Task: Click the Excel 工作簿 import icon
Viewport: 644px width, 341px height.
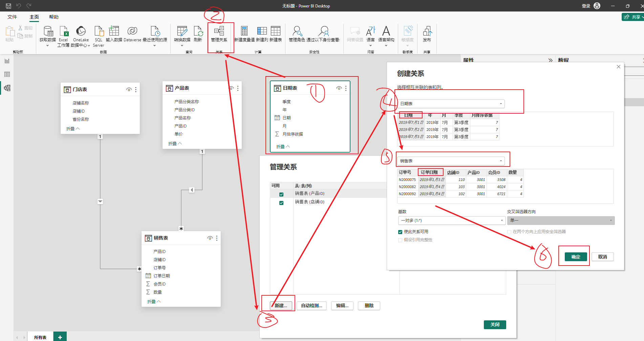Action: point(63,36)
